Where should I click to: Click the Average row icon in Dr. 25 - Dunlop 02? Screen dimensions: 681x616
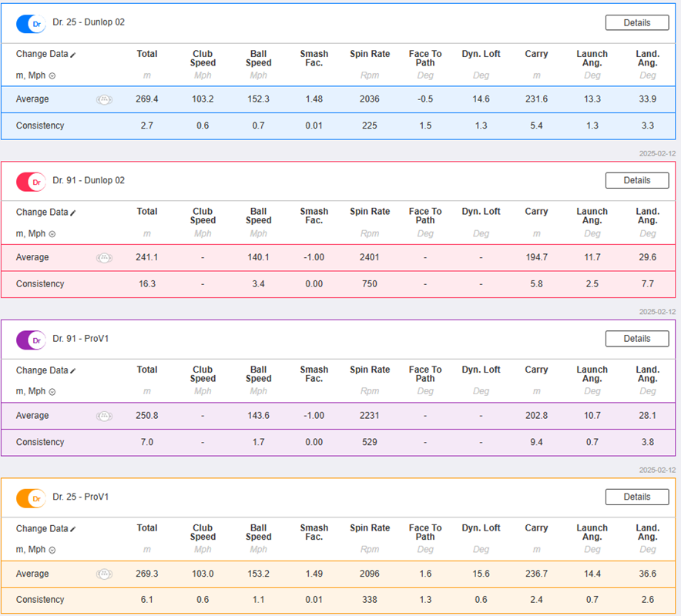(x=104, y=99)
